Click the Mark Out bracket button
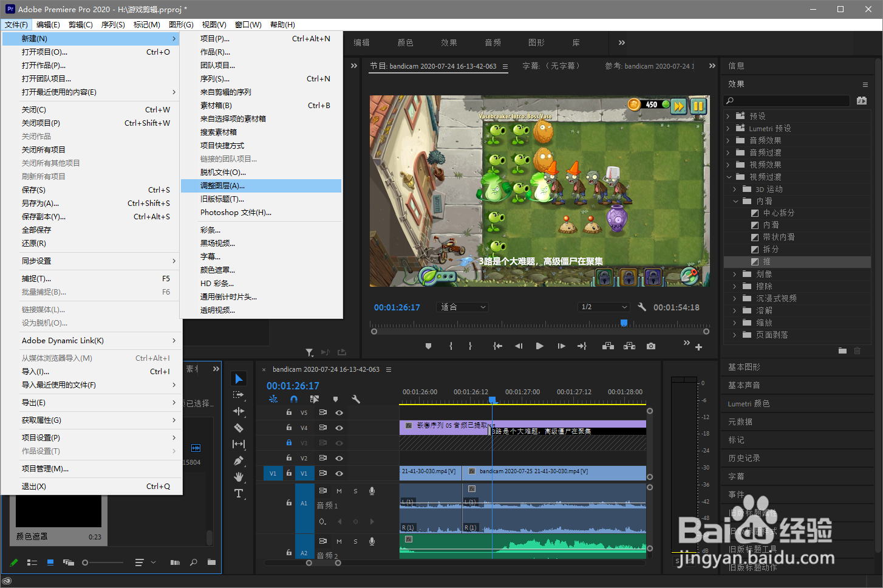The height and width of the screenshot is (588, 883). [470, 346]
